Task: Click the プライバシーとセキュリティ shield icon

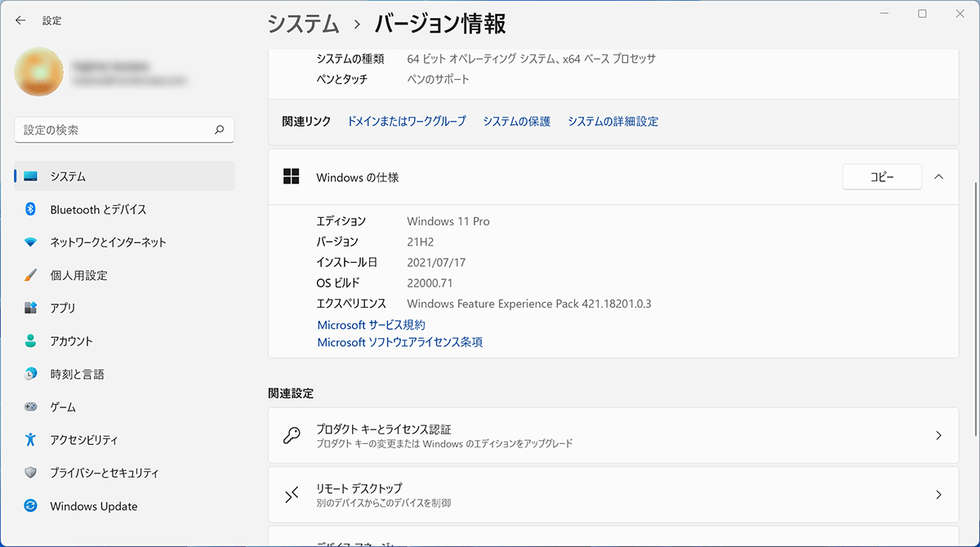Action: pos(31,473)
